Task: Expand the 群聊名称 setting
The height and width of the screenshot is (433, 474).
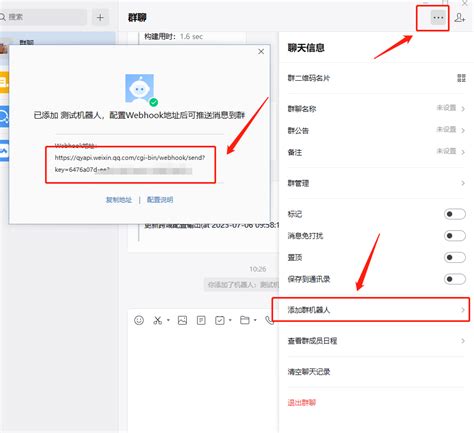Action: pos(376,108)
